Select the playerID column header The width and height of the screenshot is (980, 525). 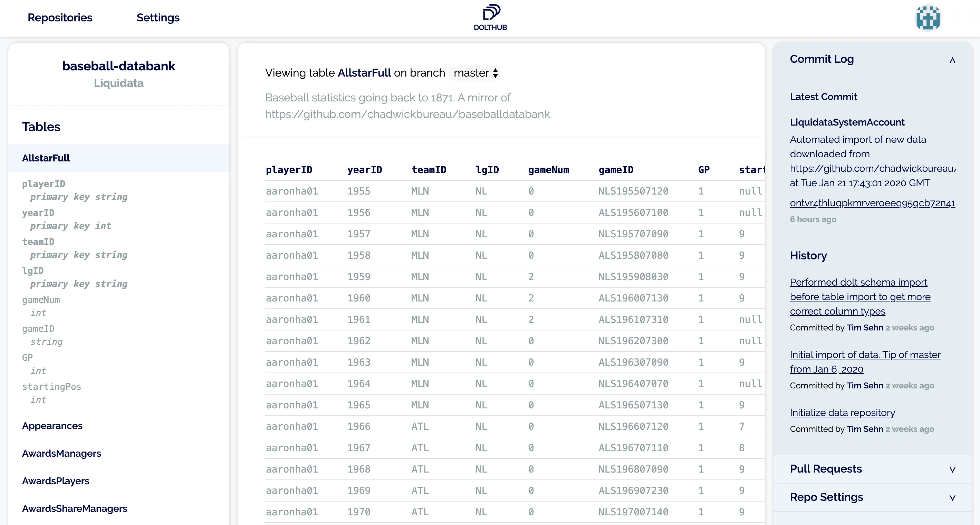289,170
